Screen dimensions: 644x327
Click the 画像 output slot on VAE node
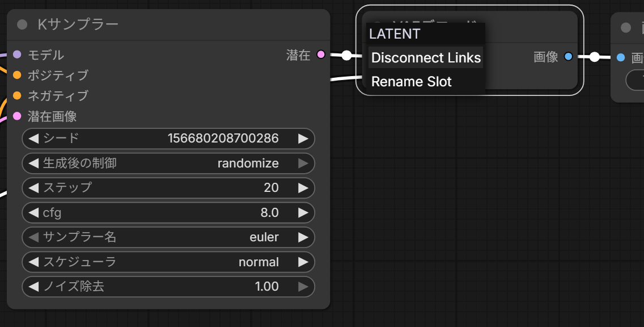click(568, 56)
